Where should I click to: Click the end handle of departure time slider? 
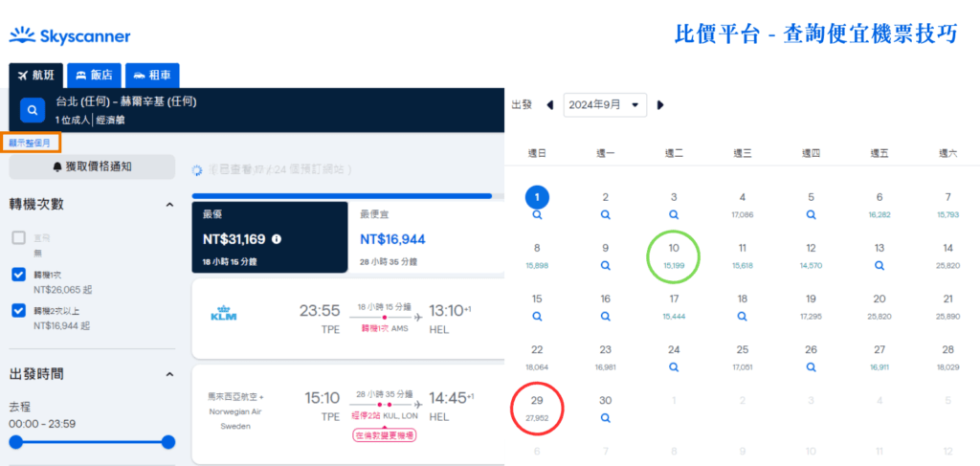point(168,442)
